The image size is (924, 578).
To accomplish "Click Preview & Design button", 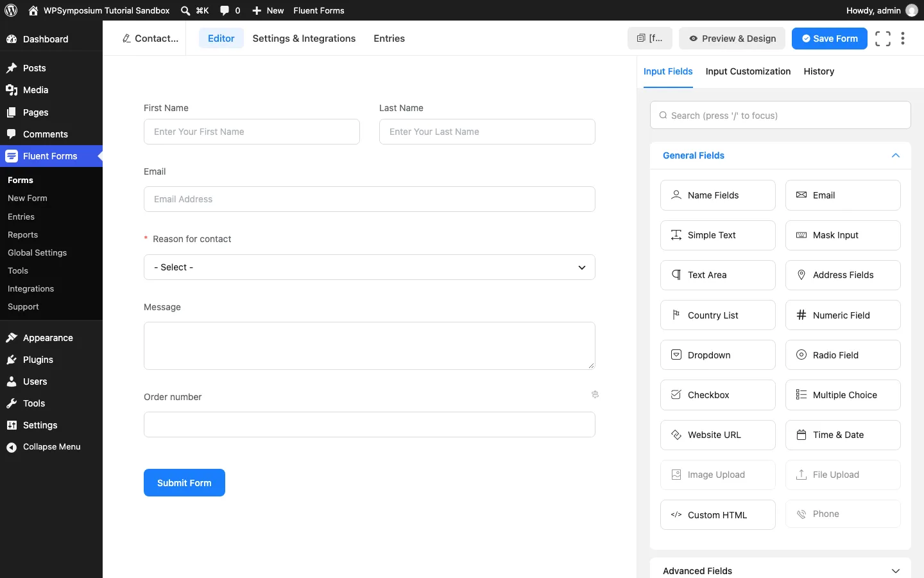I will 733,39.
